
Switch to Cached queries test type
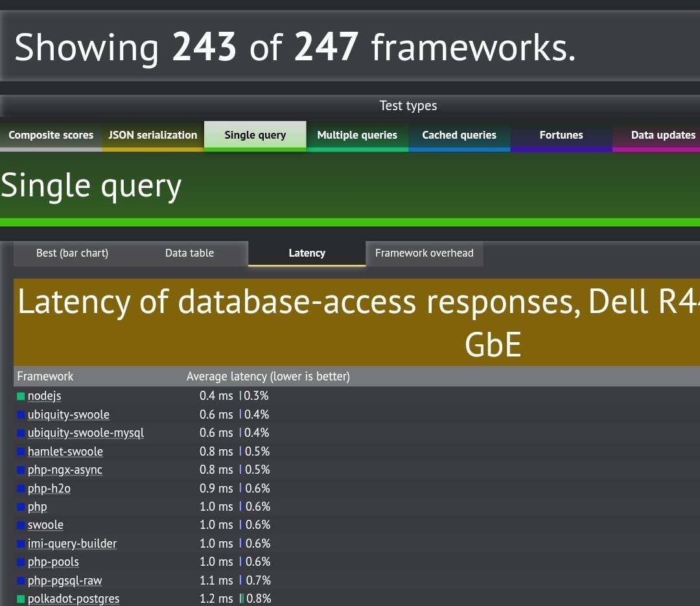459,135
